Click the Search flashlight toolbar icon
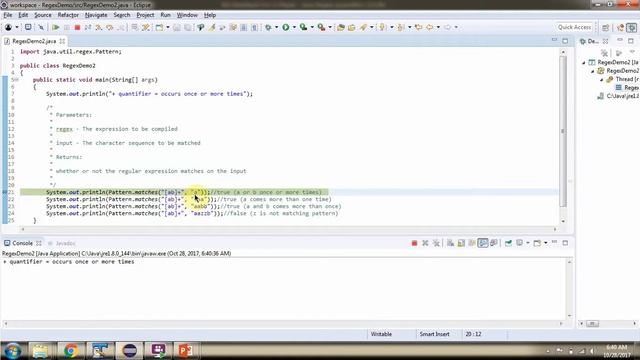Viewport: 640px width, 360px height. [363, 27]
